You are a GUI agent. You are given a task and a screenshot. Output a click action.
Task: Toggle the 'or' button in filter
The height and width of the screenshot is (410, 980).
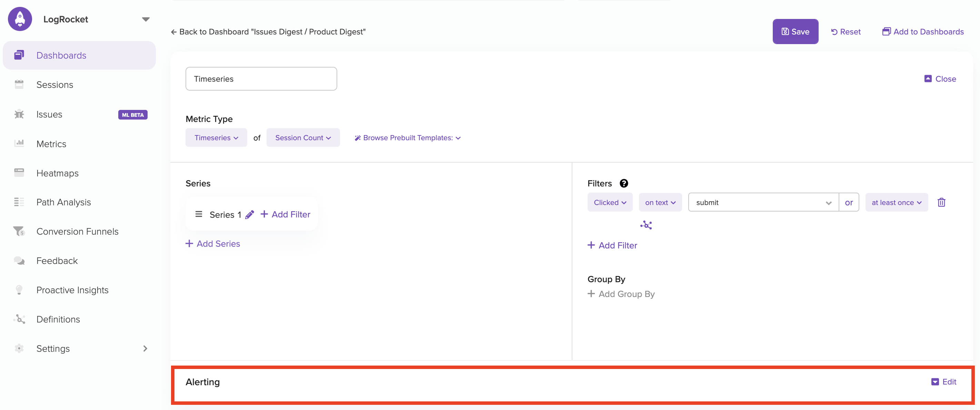pos(848,203)
